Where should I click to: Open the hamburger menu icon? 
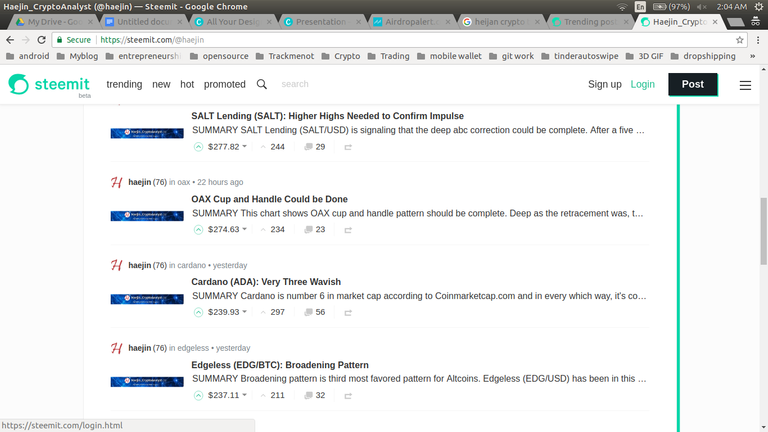coord(745,85)
